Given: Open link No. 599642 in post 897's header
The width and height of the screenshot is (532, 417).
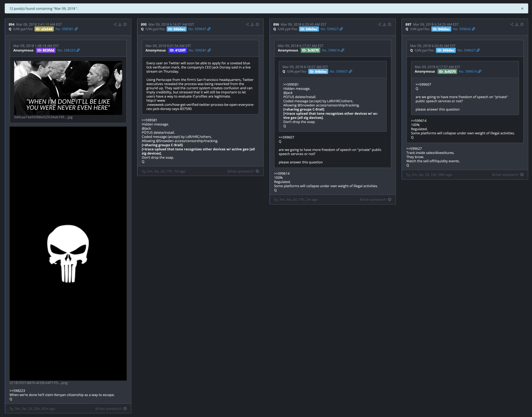Looking at the screenshot, I should [462, 29].
